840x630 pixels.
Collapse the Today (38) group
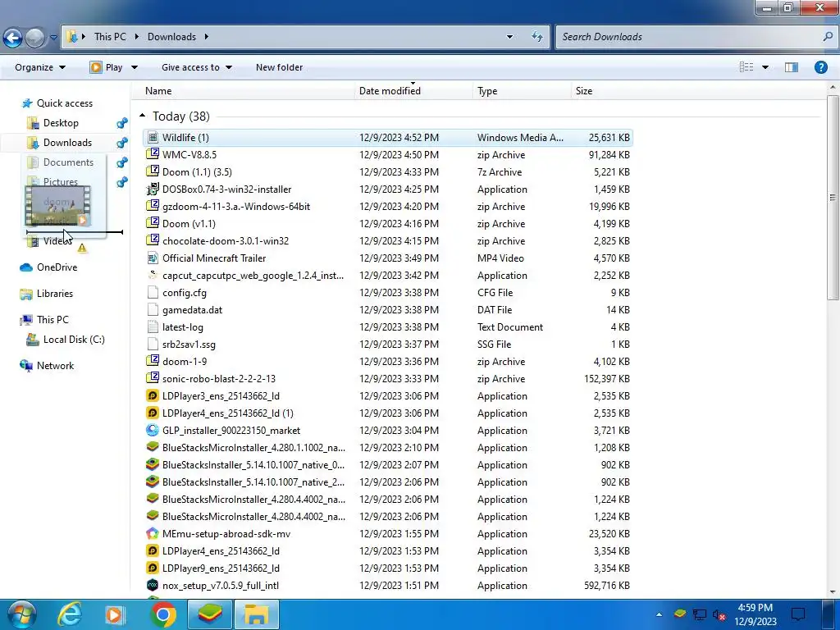pyautogui.click(x=142, y=116)
